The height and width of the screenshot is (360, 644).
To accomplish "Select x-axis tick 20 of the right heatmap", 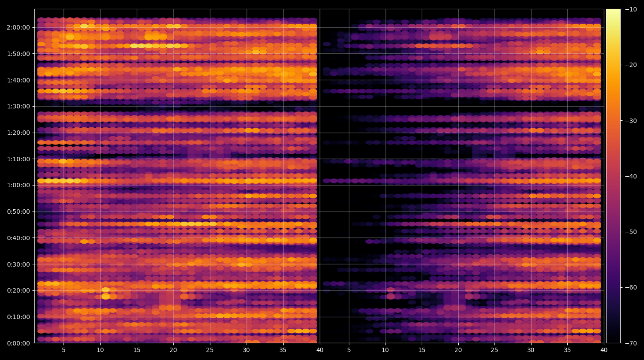I will click(458, 350).
